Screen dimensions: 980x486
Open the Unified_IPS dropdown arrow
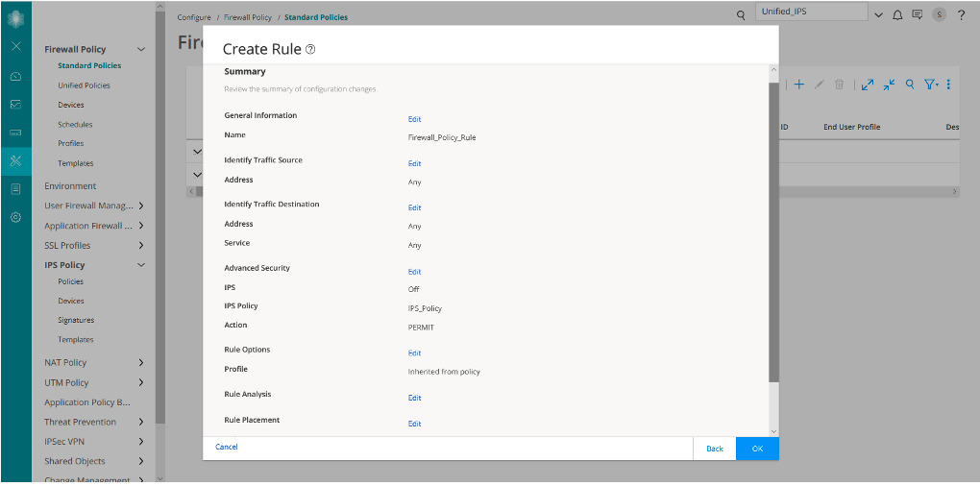877,15
